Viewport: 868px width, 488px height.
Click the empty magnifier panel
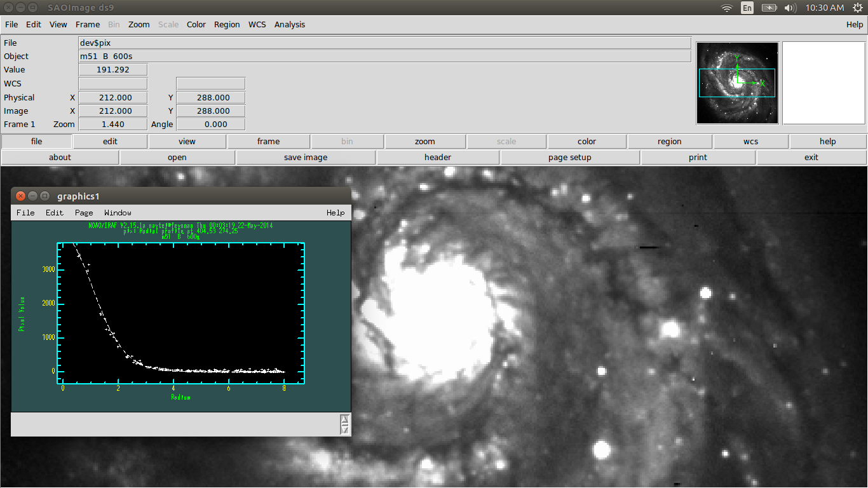pyautogui.click(x=824, y=83)
